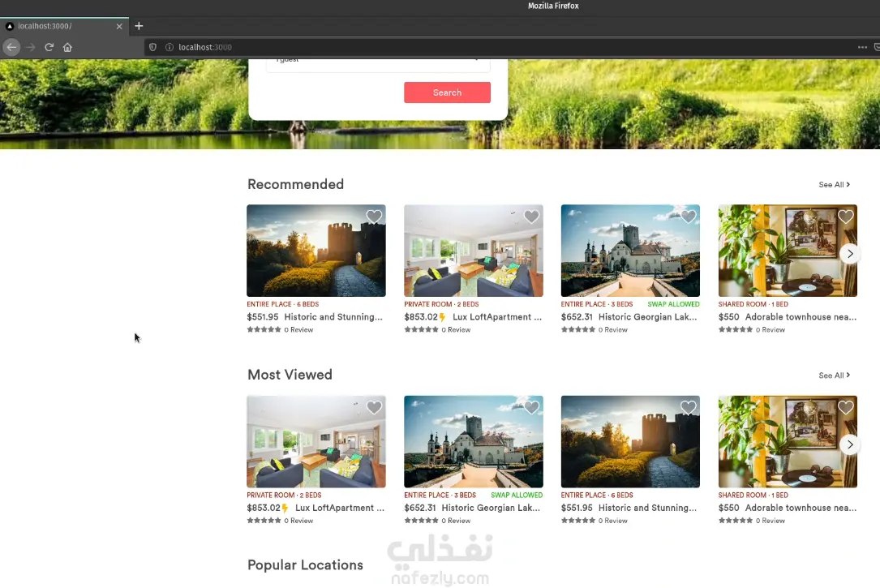Go forward with Firefox forward arrow

[x=30, y=47]
